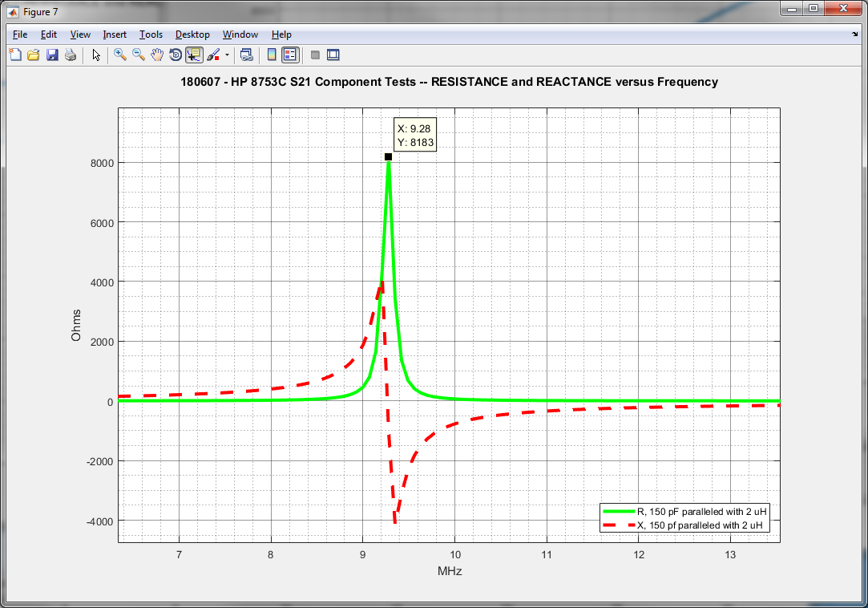Click the red dashed line sample in legend
The width and height of the screenshot is (868, 608).
618,525
